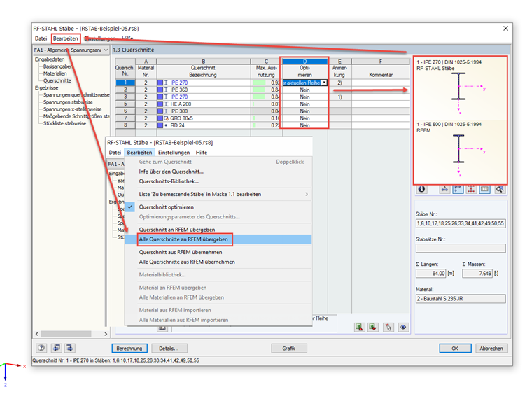Screen dimensions: 532x399
Task: Expand the 'Liste Zu bemessende Stäbe' submenu arrow
Action: coord(307,194)
